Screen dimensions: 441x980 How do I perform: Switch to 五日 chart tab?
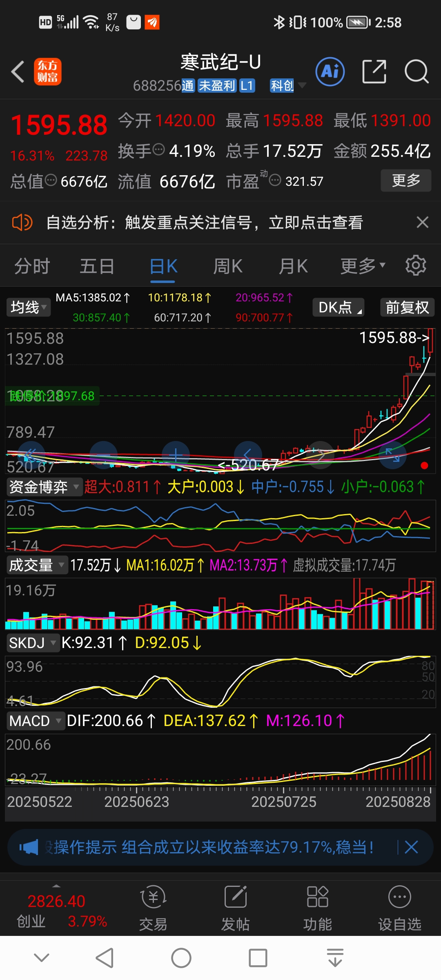tap(97, 266)
